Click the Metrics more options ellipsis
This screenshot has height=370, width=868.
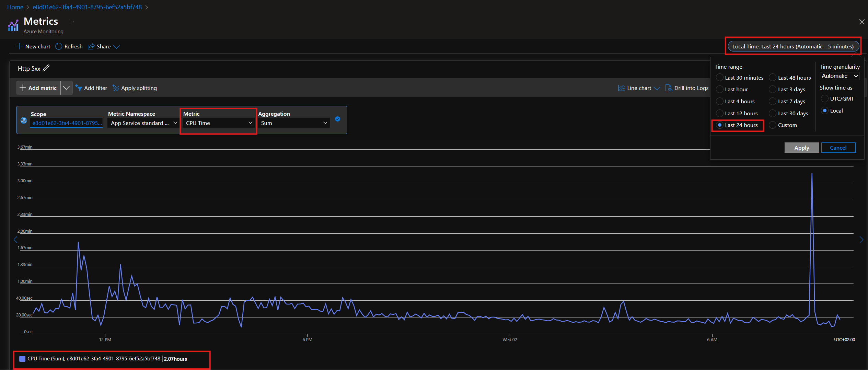[x=72, y=22]
